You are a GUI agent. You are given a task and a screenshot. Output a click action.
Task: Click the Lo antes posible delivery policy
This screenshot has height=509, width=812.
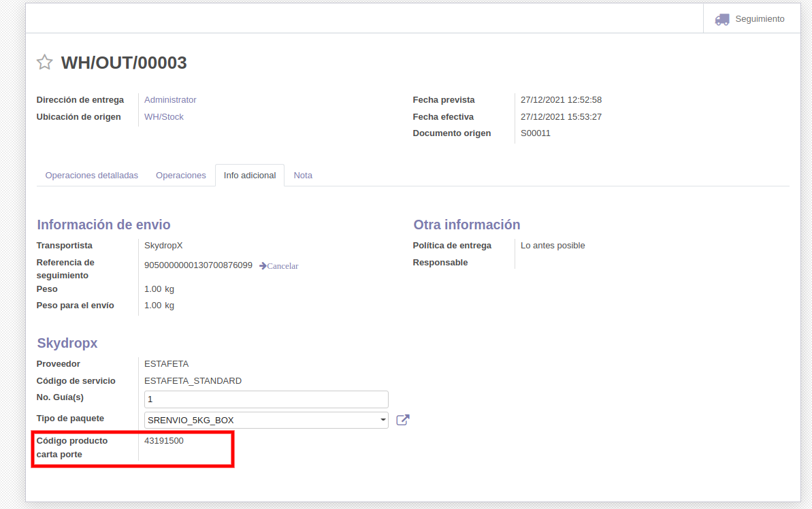click(x=553, y=246)
